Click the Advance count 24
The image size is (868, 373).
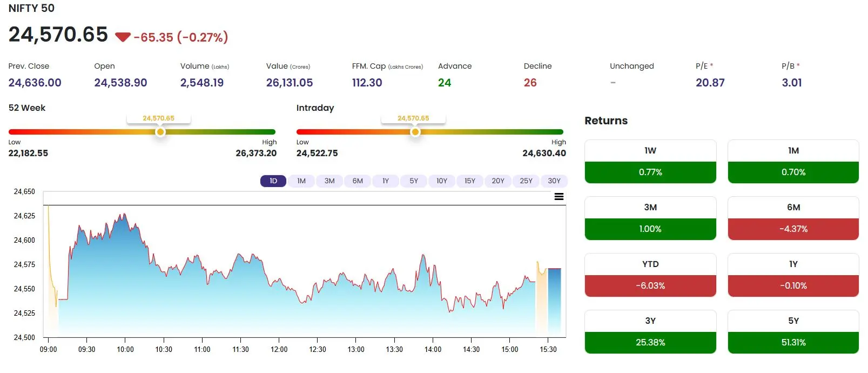click(x=445, y=83)
